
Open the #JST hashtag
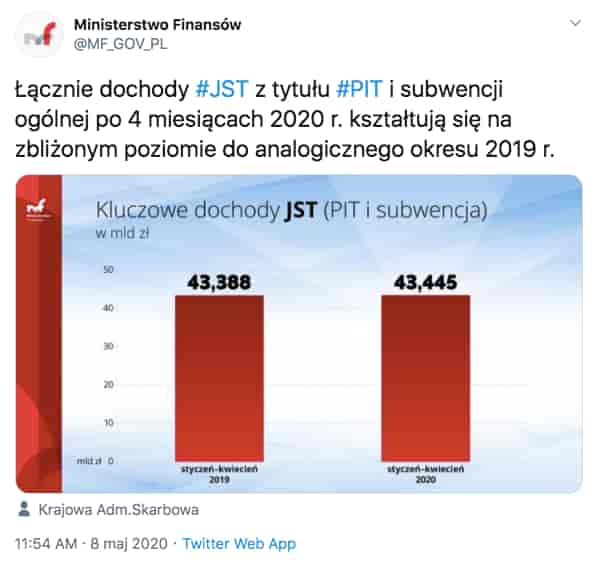[x=222, y=89]
